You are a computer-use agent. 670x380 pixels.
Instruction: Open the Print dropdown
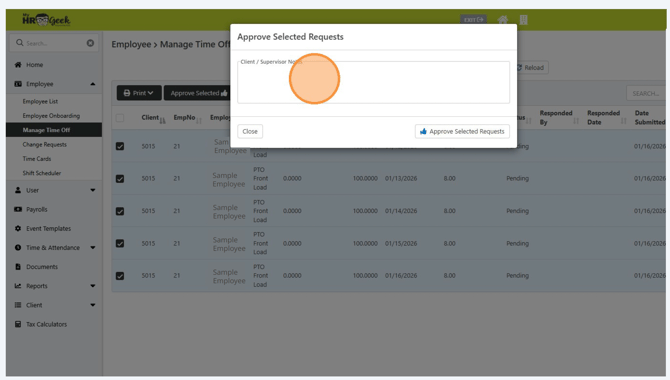(x=139, y=93)
